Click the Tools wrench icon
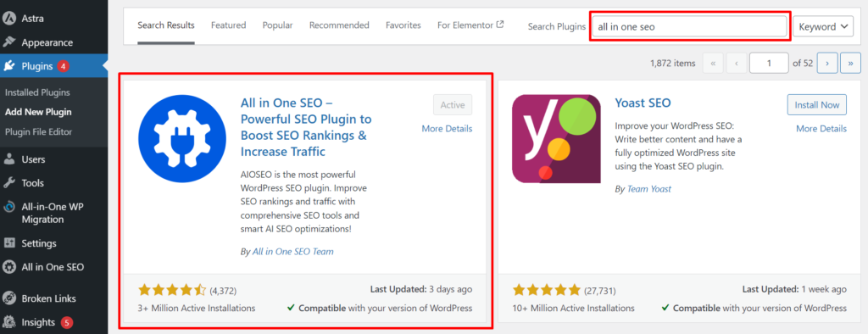The width and height of the screenshot is (868, 334). pyautogui.click(x=8, y=183)
